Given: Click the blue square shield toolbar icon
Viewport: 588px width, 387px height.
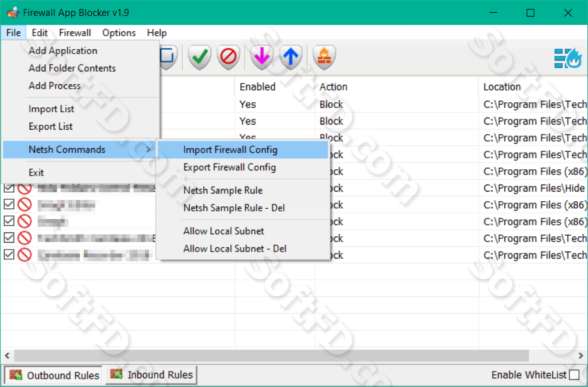Looking at the screenshot, I should click(x=167, y=57).
